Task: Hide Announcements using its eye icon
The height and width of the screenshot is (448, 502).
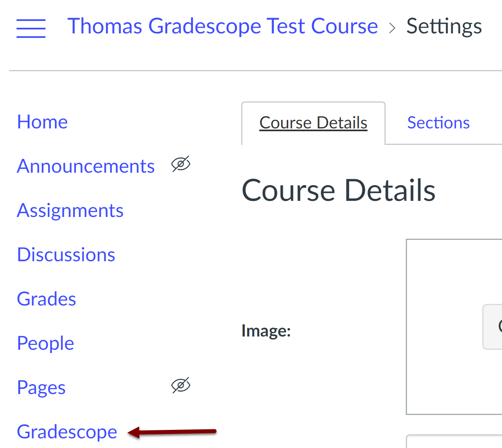Action: click(x=181, y=164)
